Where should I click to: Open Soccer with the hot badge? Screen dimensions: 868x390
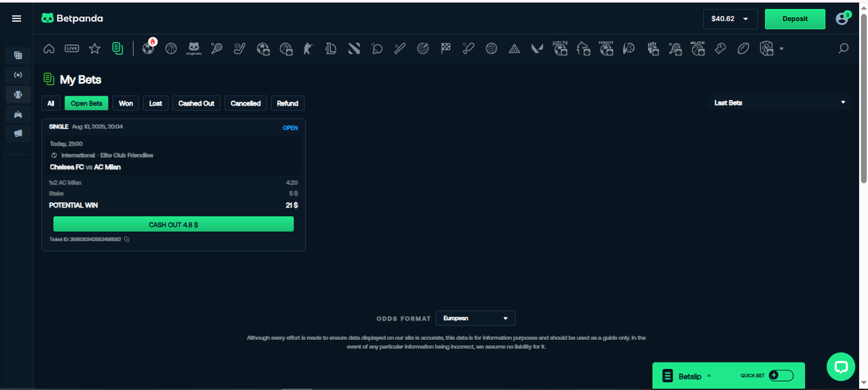pyautogui.click(x=148, y=49)
